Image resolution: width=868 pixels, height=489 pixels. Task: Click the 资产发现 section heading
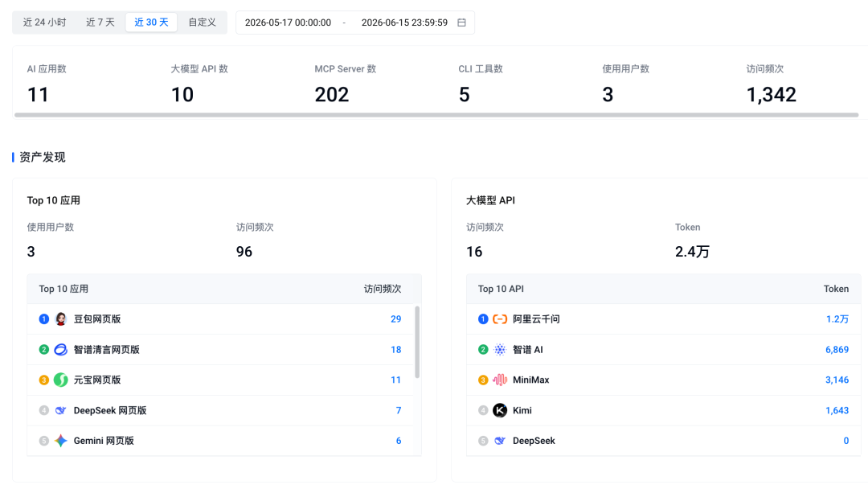43,158
